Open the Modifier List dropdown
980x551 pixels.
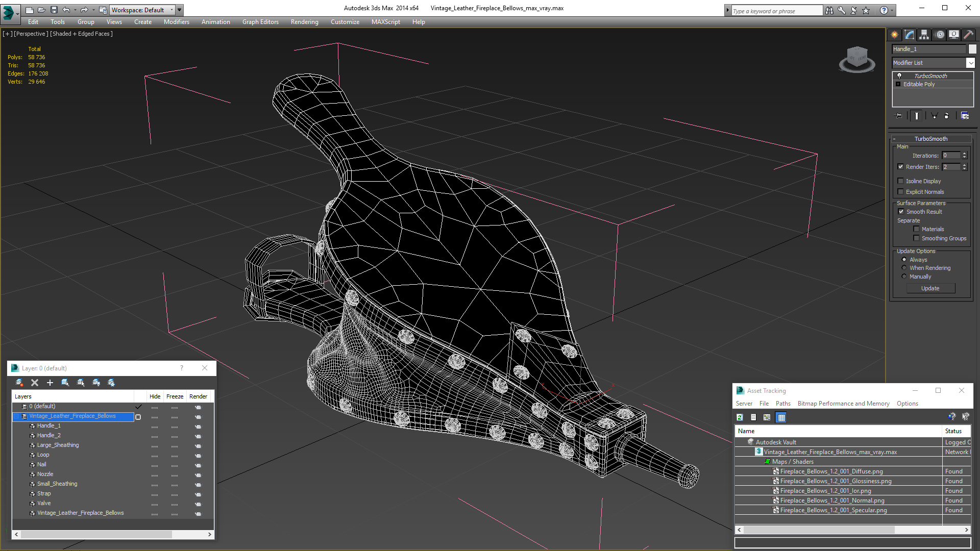click(x=970, y=63)
